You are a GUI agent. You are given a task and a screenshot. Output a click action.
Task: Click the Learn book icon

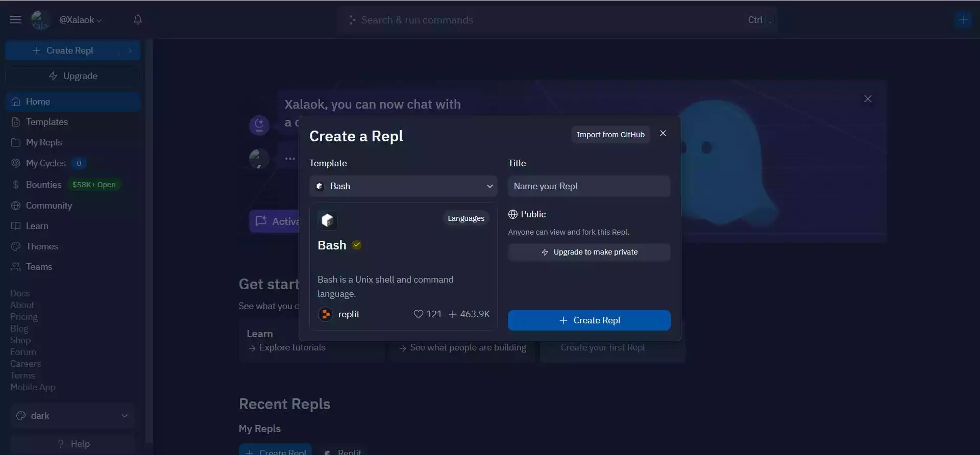pos(16,226)
